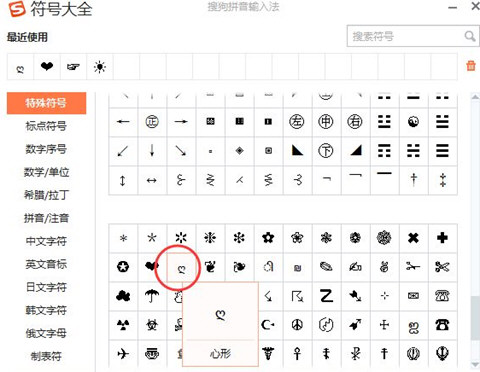Image resolution: width=480 pixels, height=372 pixels.
Task: Select the circled small heart symbol
Action: coord(181,268)
